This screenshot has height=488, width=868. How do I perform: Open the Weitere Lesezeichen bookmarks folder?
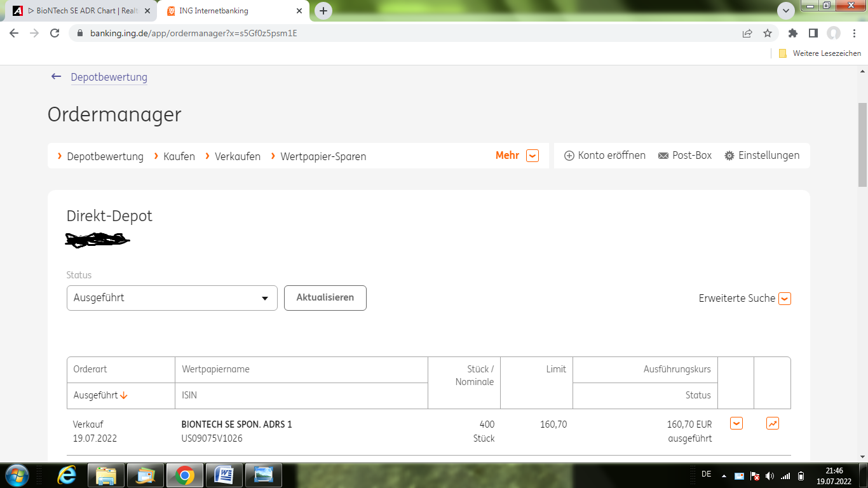click(820, 53)
